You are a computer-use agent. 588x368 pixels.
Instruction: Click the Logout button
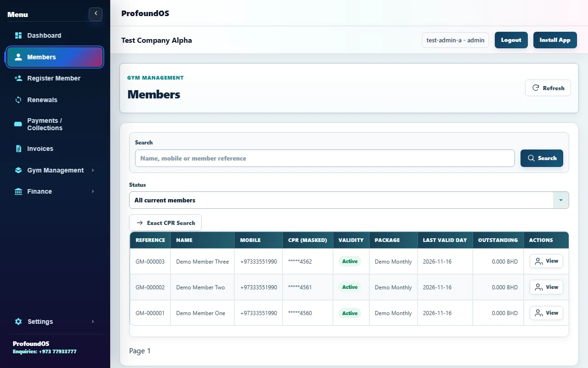511,40
